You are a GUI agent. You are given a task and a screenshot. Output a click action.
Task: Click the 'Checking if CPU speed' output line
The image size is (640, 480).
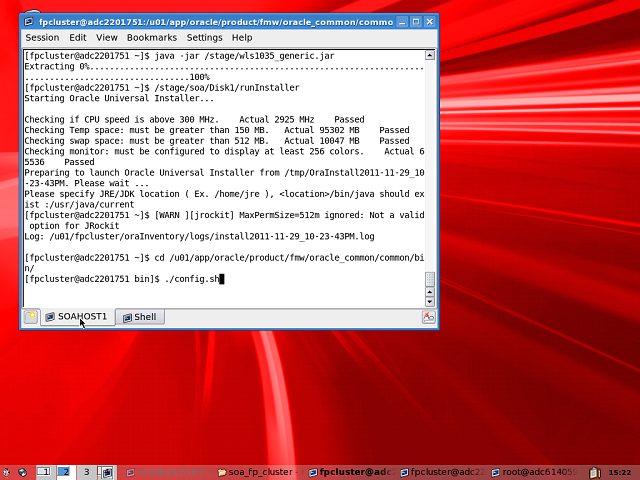point(194,120)
